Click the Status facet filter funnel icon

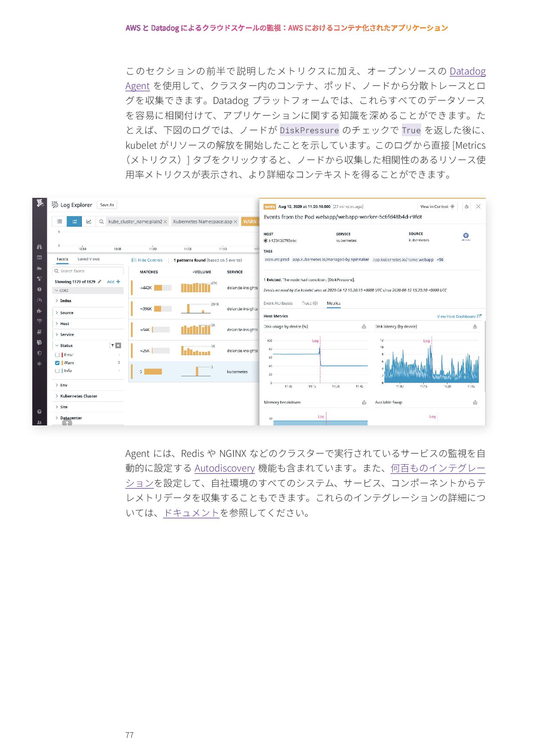click(113, 345)
